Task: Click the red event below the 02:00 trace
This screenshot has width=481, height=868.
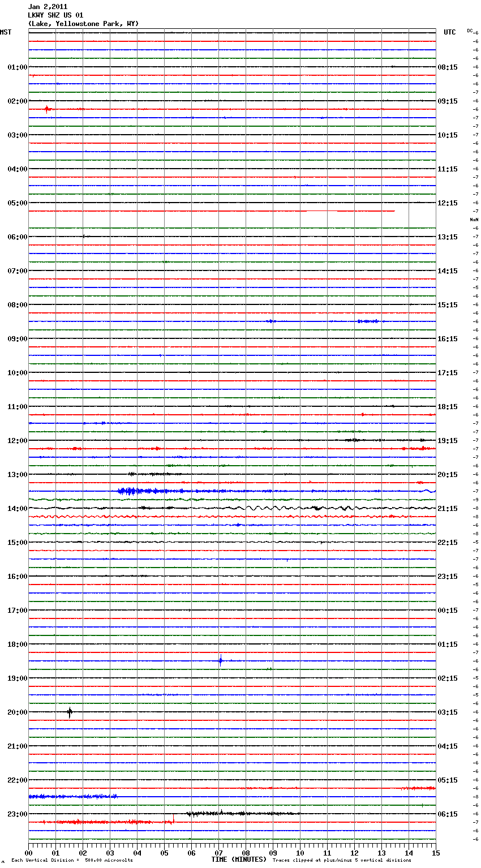Action: [x=48, y=109]
